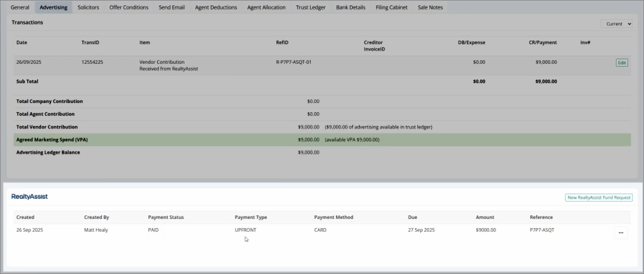Click the Due column header
Screen dimensions: 644x274
(x=412, y=217)
